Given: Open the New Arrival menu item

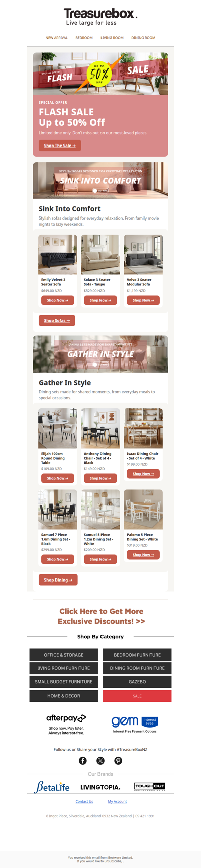Looking at the screenshot, I should (x=57, y=38).
